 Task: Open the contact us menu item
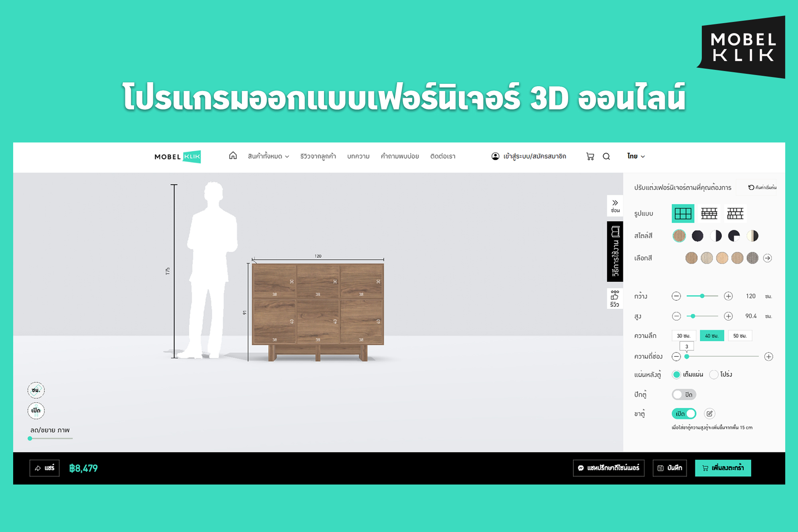pos(442,156)
